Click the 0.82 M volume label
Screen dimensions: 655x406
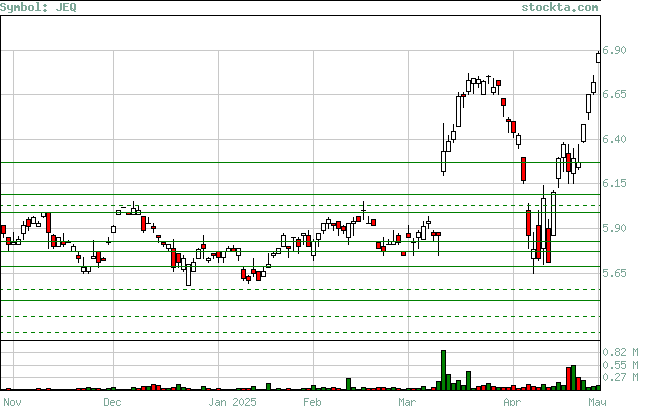pyautogui.click(x=620, y=353)
